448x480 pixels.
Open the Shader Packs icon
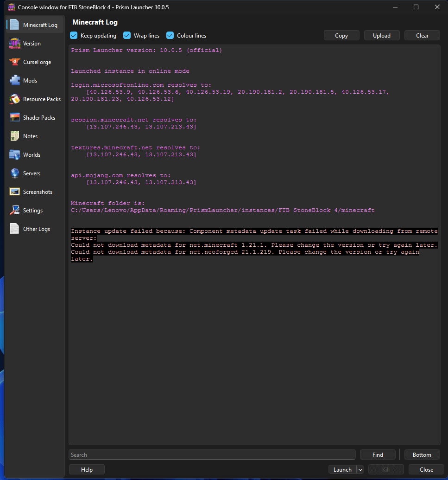click(15, 118)
